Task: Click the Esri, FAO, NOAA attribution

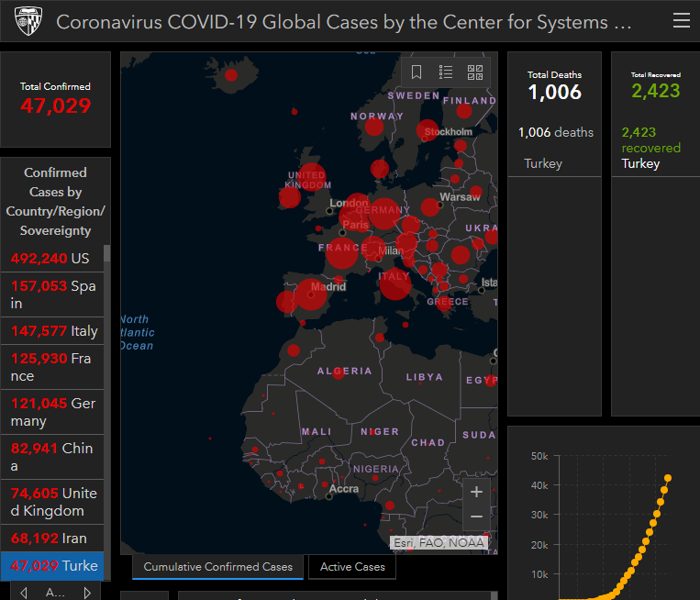Action: click(x=439, y=543)
